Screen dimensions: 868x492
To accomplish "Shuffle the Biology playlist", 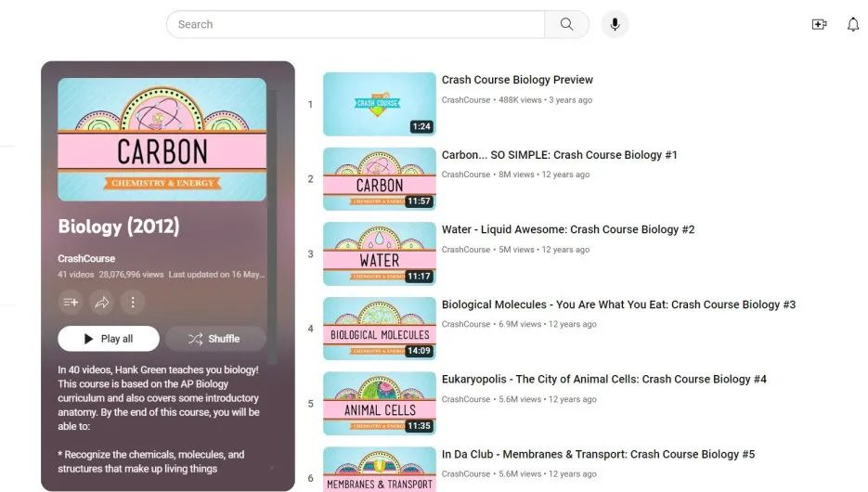I will click(216, 339).
